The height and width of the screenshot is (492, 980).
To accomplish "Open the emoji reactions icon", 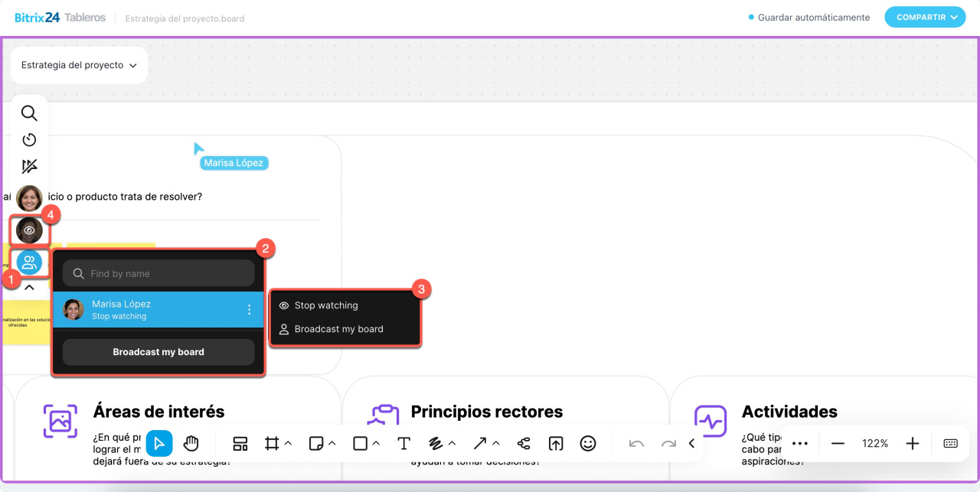I will [587, 443].
